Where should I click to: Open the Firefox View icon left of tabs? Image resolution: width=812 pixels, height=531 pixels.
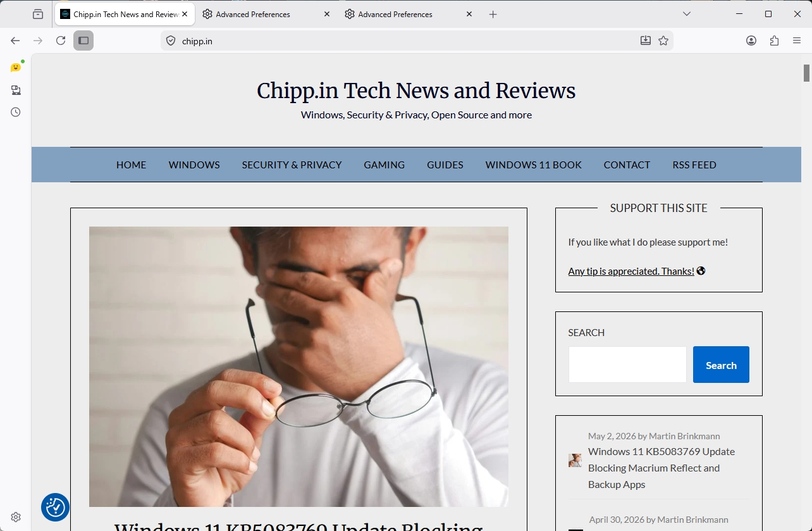(x=38, y=14)
